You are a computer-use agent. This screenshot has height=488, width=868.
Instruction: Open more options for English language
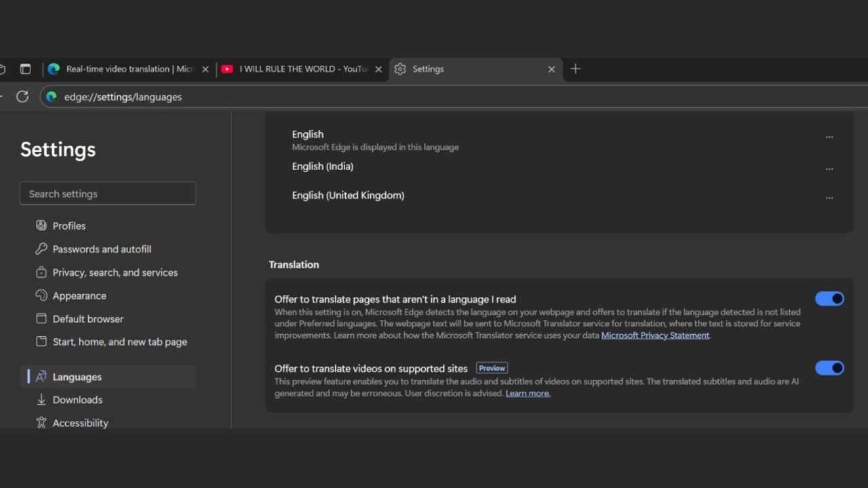point(829,137)
